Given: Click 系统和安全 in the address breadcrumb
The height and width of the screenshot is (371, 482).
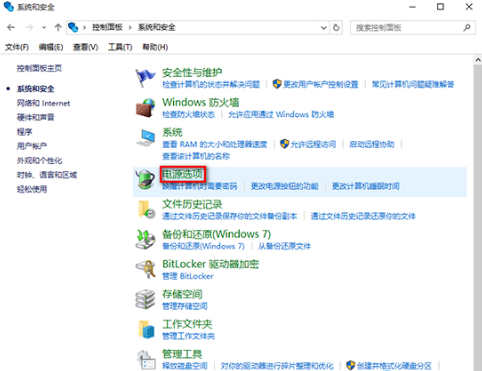Looking at the screenshot, I should click(157, 27).
